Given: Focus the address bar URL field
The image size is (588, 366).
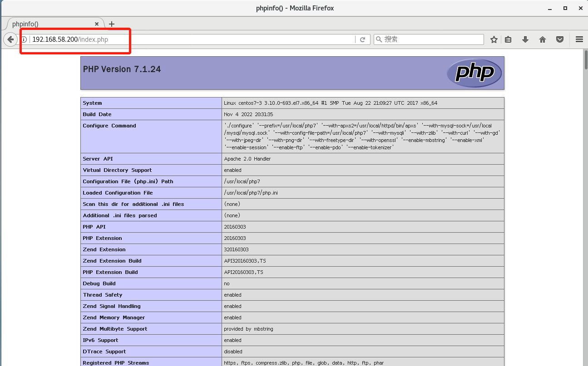Looking at the screenshot, I should coord(193,39).
